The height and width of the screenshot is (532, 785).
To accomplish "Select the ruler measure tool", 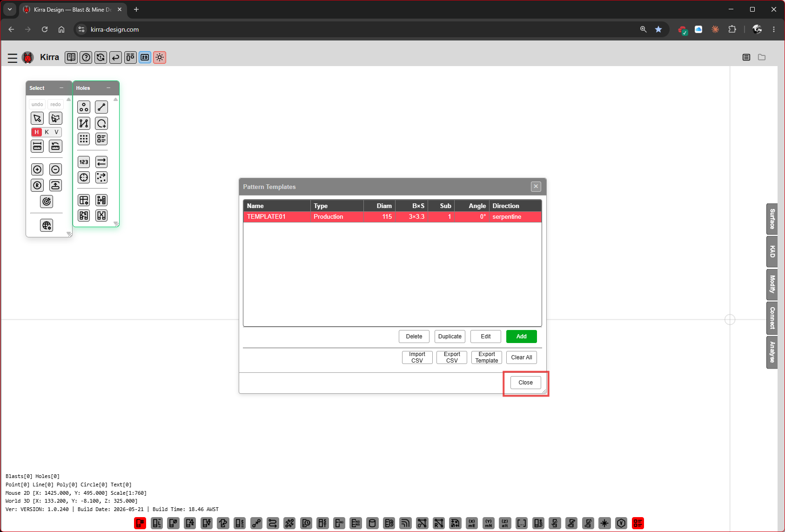I will (x=37, y=146).
